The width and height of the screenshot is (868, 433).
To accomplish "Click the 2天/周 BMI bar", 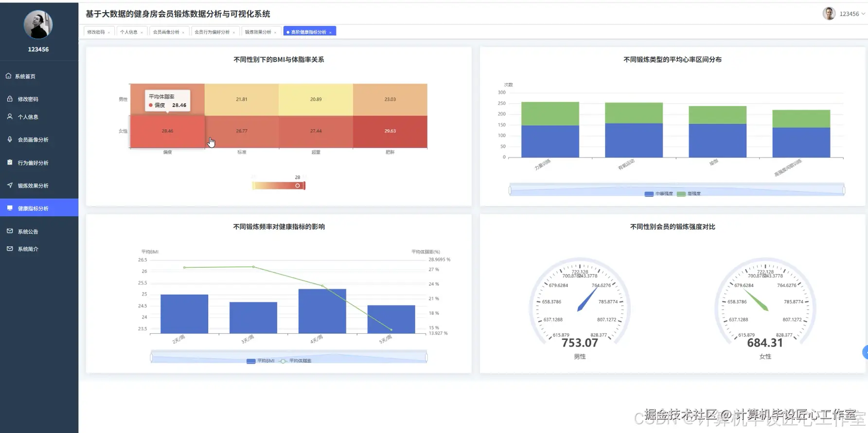I will (x=184, y=314).
